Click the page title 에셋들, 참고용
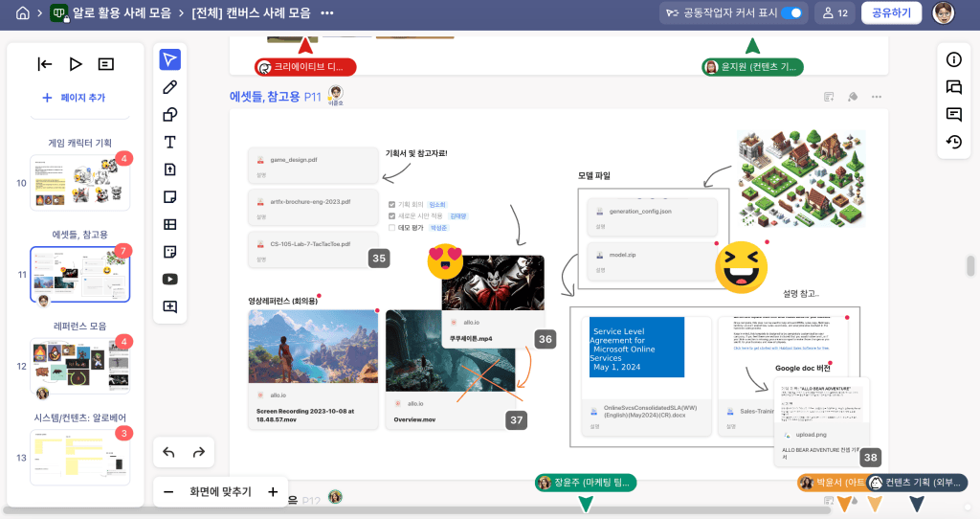Screen dimensions: 980x519 tap(265, 97)
